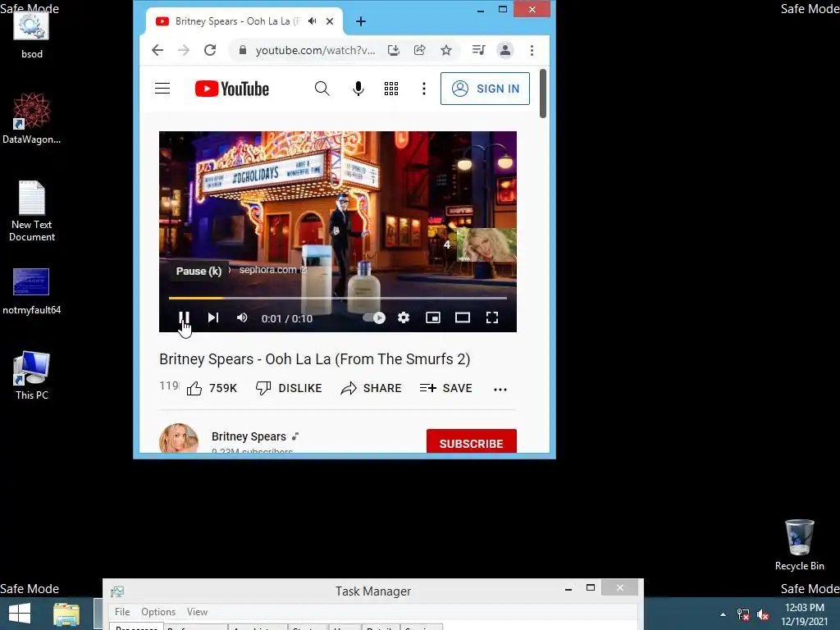Toggle the autoplay switch in player
This screenshot has width=840, height=630.
click(x=374, y=317)
